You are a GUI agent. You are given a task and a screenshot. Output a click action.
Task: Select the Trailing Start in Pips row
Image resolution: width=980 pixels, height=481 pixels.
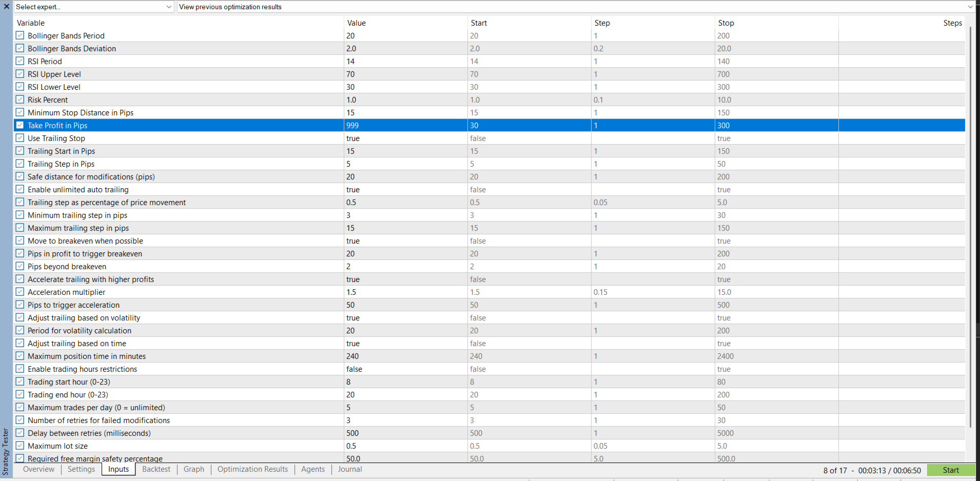click(x=489, y=151)
